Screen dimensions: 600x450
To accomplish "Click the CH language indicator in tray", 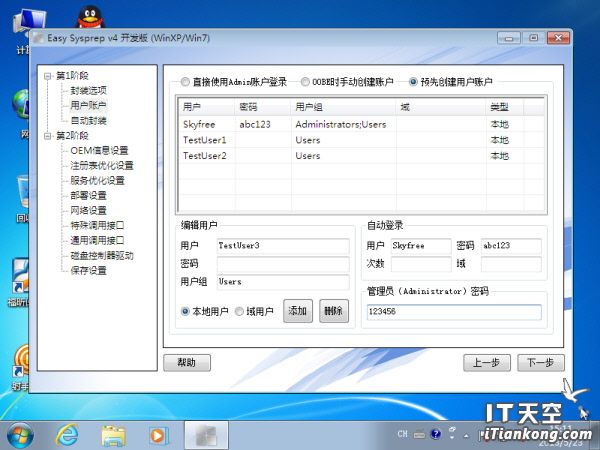I will tap(402, 434).
